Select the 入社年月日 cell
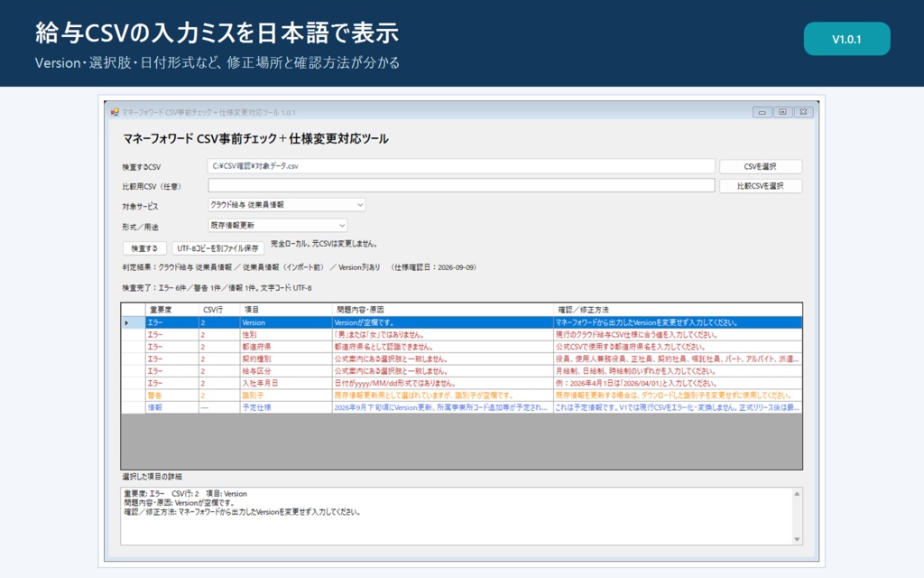924x578 pixels. (x=286, y=383)
